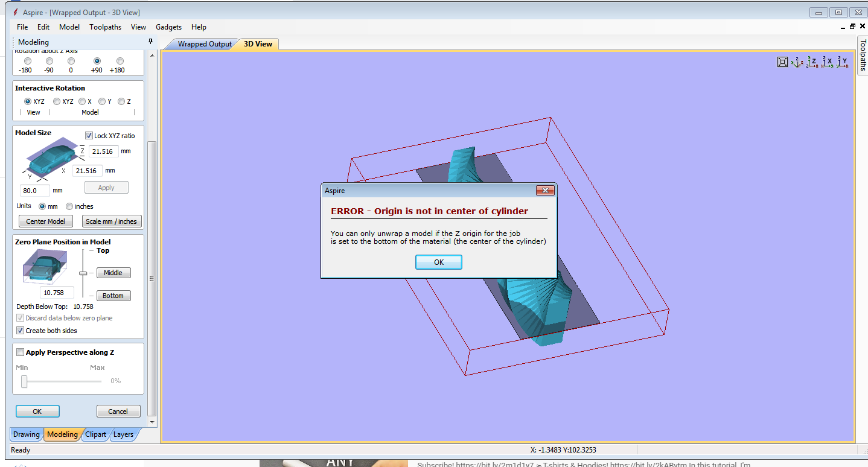Close the Aspire error dialog

point(544,191)
